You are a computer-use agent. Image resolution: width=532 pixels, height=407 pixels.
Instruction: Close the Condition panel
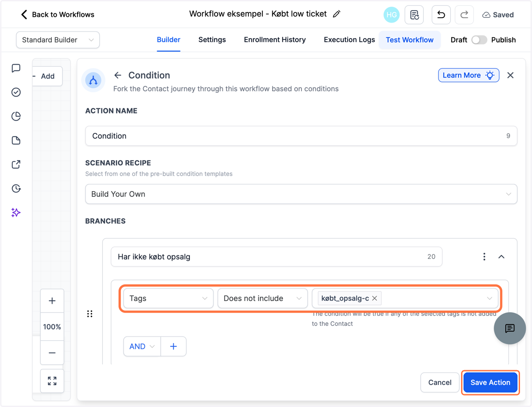click(510, 75)
